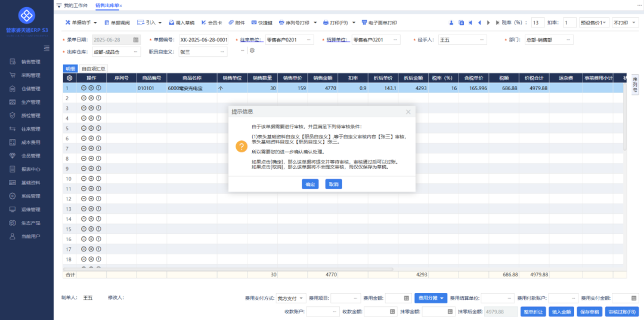
Task: Click the 确定 button in the dialog
Action: coord(310,184)
